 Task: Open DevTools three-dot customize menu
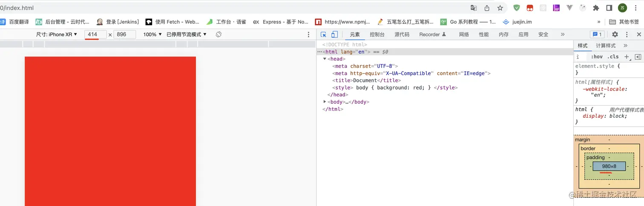coord(627,35)
